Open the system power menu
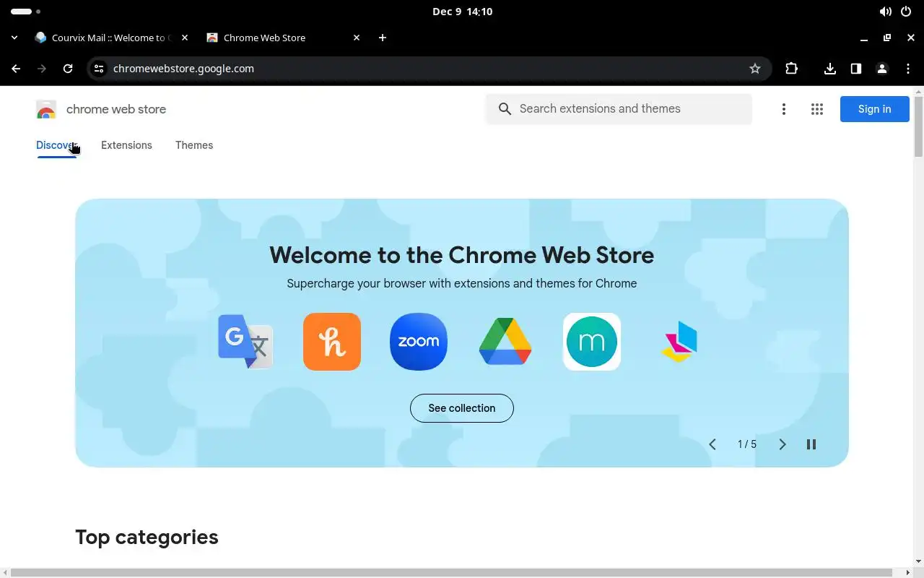Screen dimensions: 924x578 pyautogui.click(x=906, y=12)
